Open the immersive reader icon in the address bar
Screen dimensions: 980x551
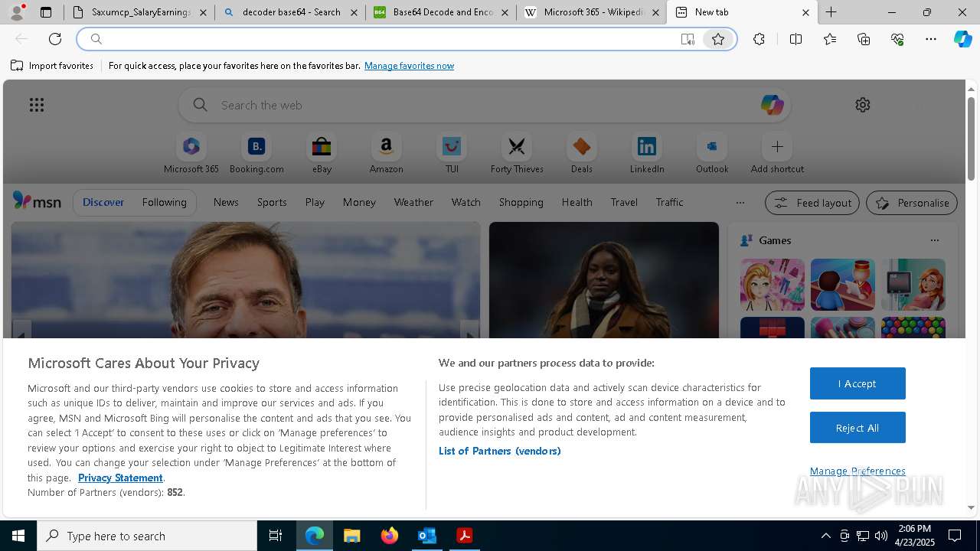[x=688, y=39]
